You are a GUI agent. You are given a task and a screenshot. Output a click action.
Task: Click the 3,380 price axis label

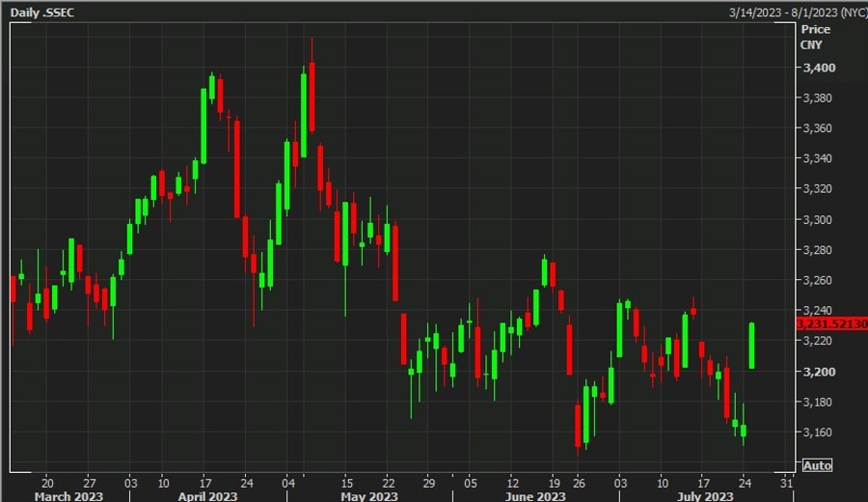coord(817,98)
